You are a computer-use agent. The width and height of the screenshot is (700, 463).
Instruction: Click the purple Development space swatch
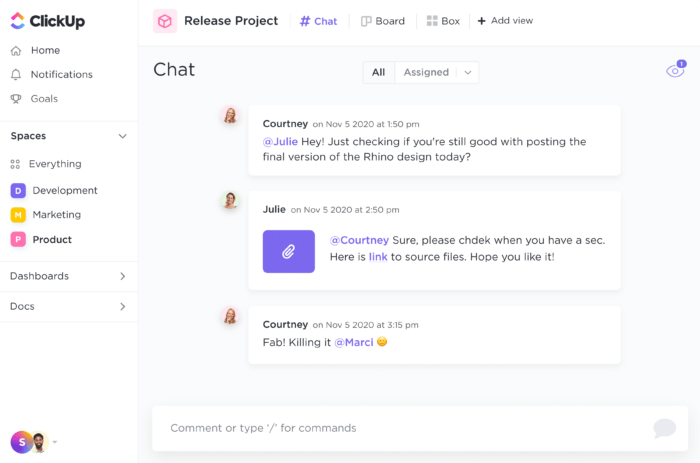coord(18,190)
